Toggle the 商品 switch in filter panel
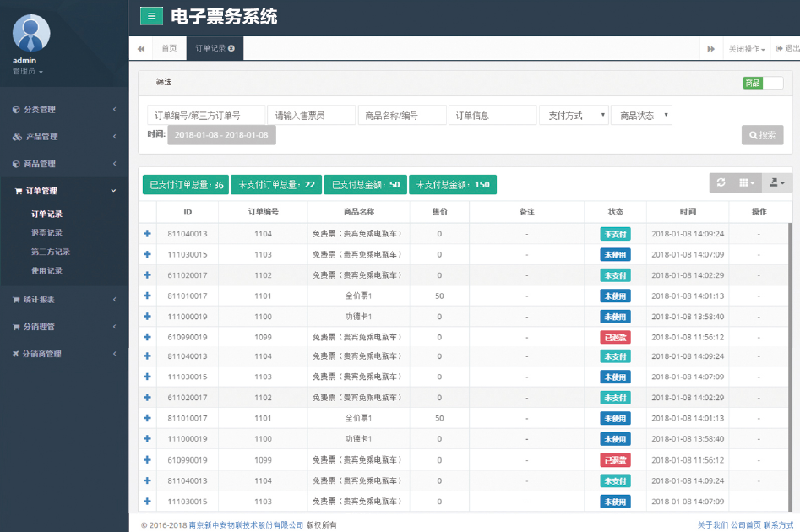 click(763, 83)
